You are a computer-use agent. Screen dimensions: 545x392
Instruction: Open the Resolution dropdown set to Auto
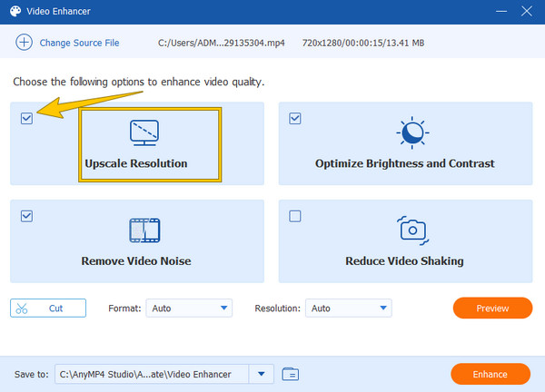click(x=349, y=308)
